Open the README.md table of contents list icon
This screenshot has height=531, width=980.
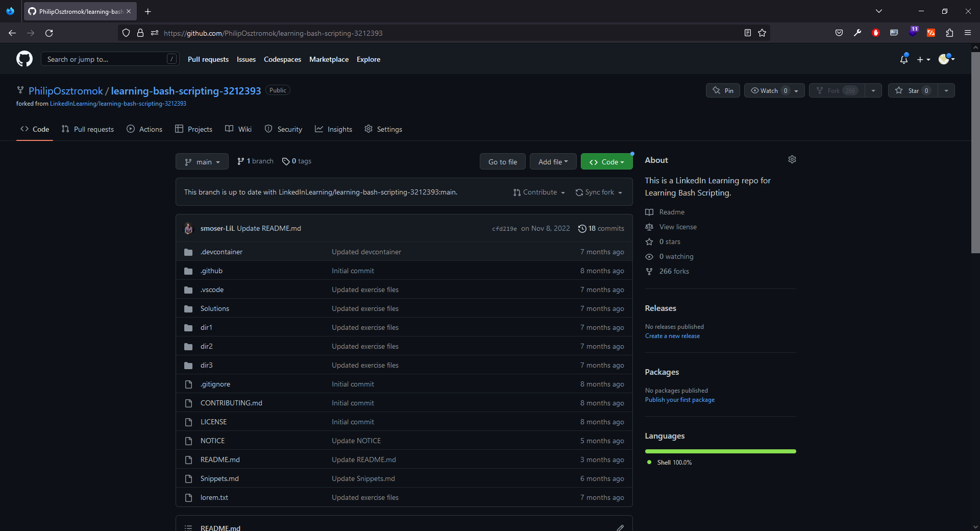point(188,528)
